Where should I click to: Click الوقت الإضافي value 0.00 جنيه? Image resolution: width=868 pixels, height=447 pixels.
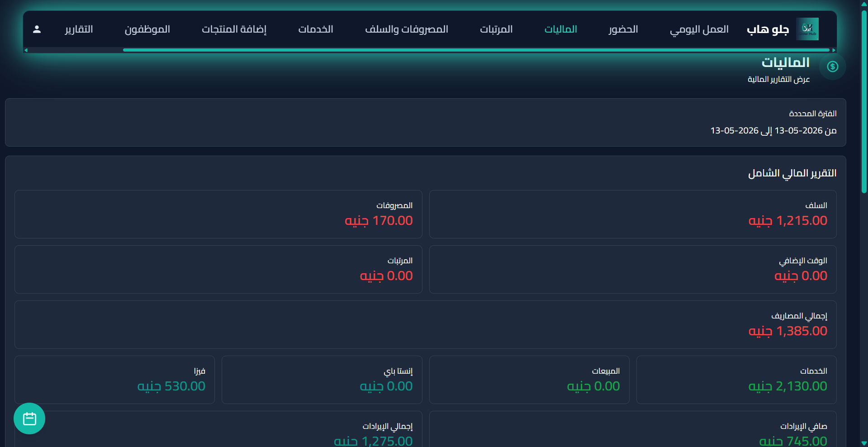coord(801,276)
